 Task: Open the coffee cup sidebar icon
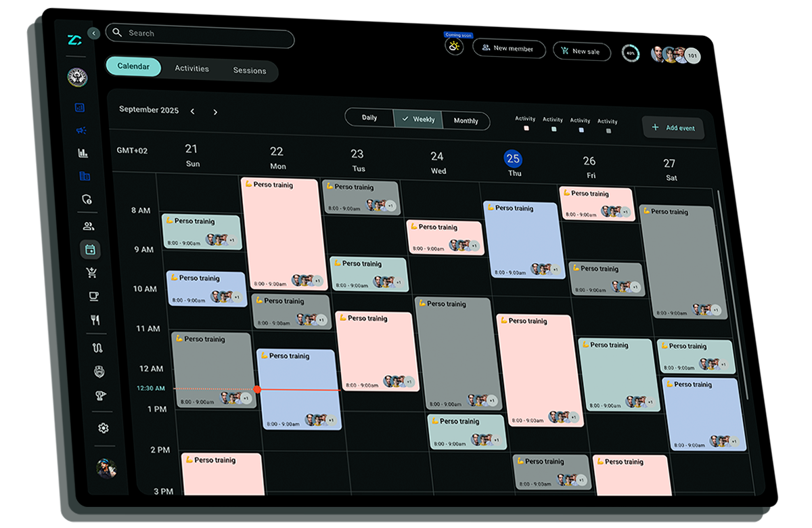(x=93, y=296)
